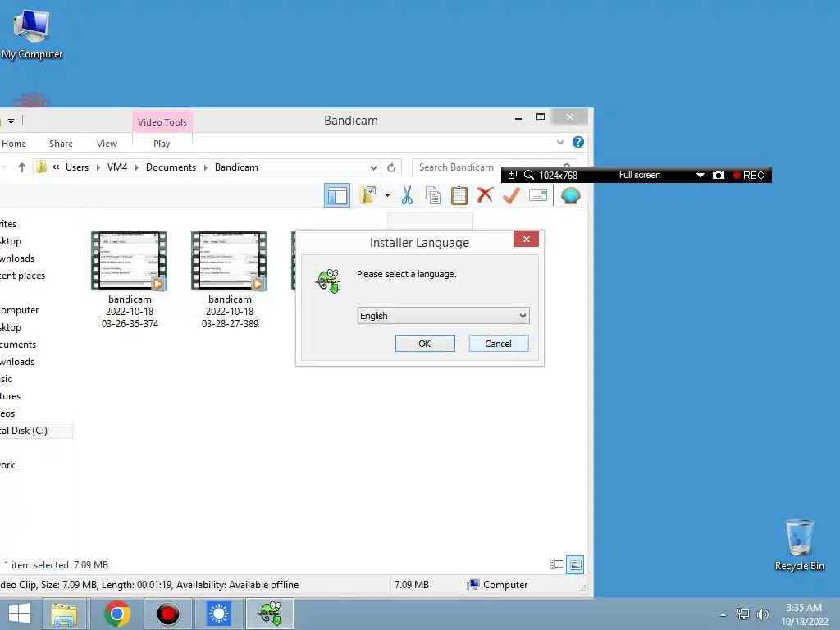The height and width of the screenshot is (630, 840).
Task: Open the Share ribbon tab
Action: (x=61, y=144)
